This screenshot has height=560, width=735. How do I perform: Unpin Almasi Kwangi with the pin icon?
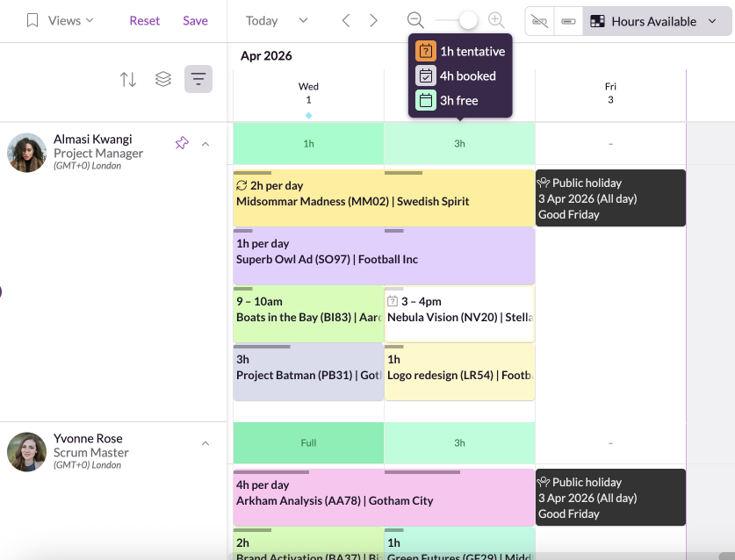point(182,143)
